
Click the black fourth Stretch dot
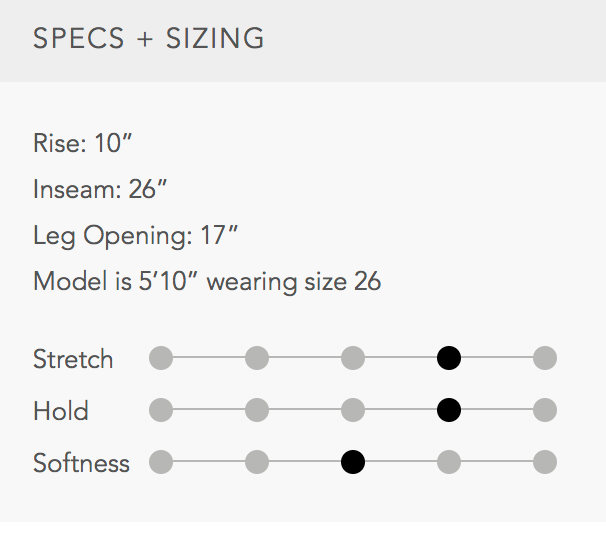click(449, 358)
